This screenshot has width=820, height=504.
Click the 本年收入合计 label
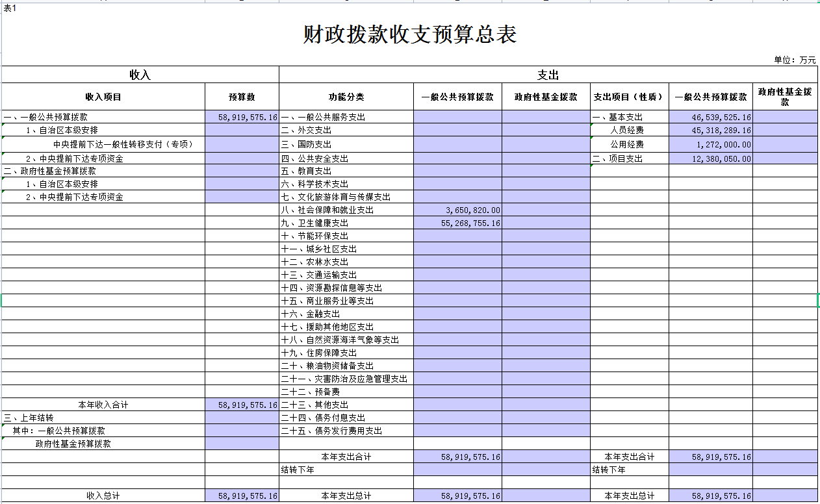click(103, 405)
